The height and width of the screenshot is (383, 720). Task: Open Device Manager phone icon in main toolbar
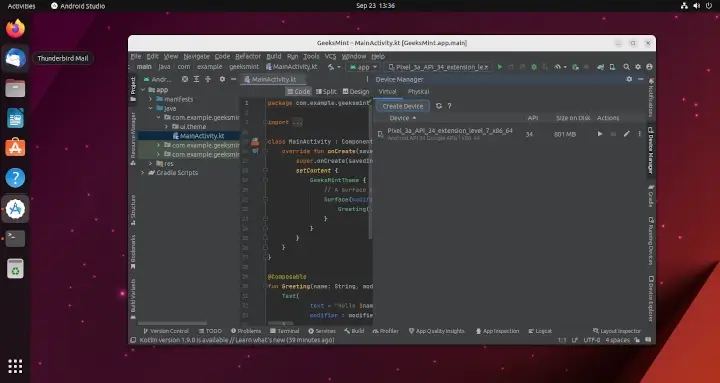612,67
